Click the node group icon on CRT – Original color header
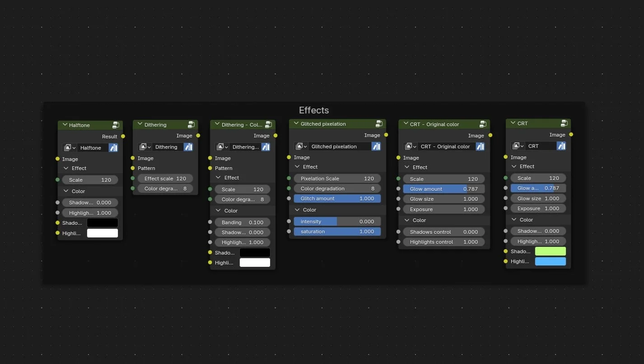 click(483, 124)
